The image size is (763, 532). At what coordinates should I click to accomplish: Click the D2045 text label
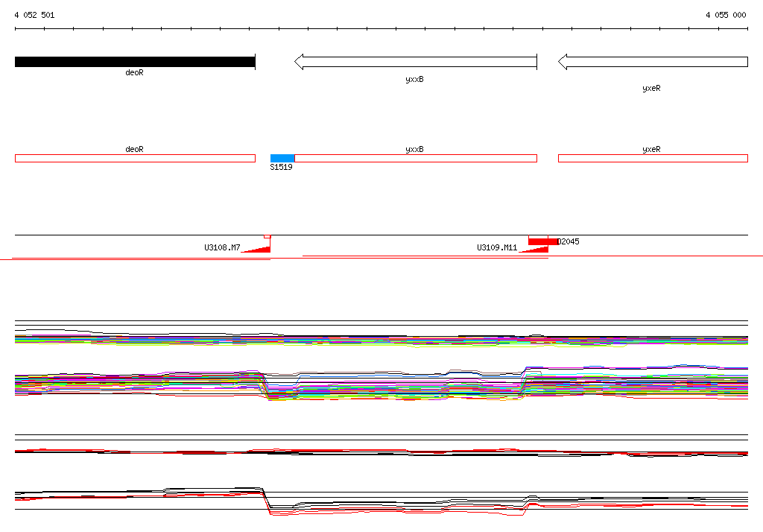point(569,241)
